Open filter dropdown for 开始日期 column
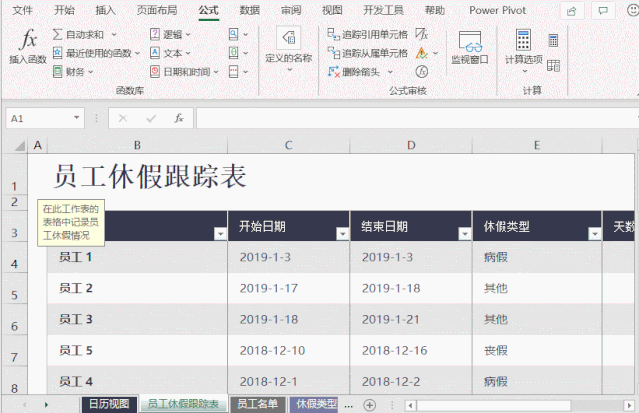Screen dimensions: 639x413 pos(342,234)
